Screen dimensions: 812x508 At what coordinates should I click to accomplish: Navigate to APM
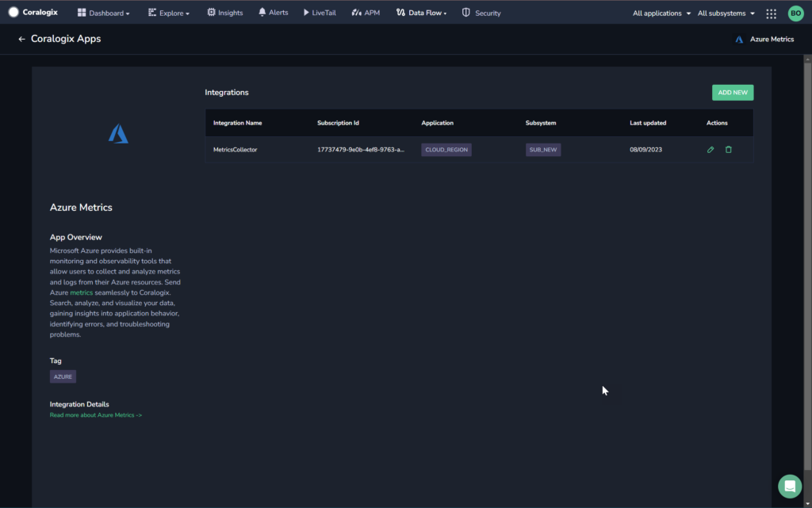pos(366,13)
